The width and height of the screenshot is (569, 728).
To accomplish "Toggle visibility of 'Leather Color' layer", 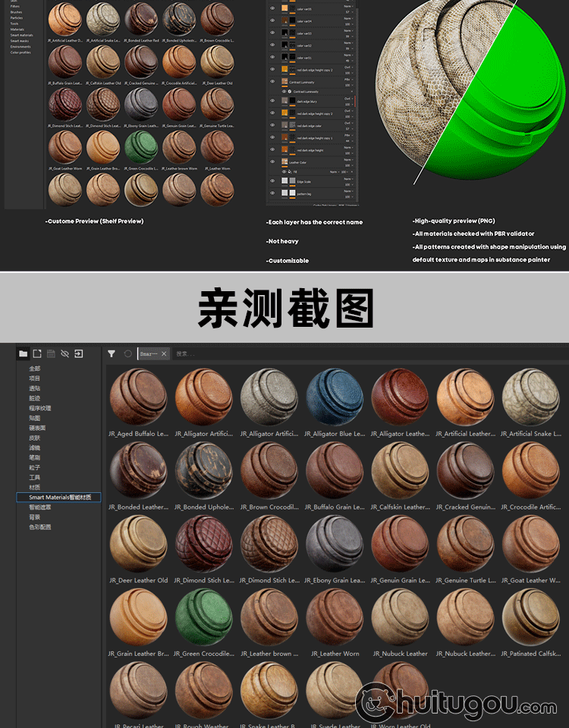I will click(273, 162).
